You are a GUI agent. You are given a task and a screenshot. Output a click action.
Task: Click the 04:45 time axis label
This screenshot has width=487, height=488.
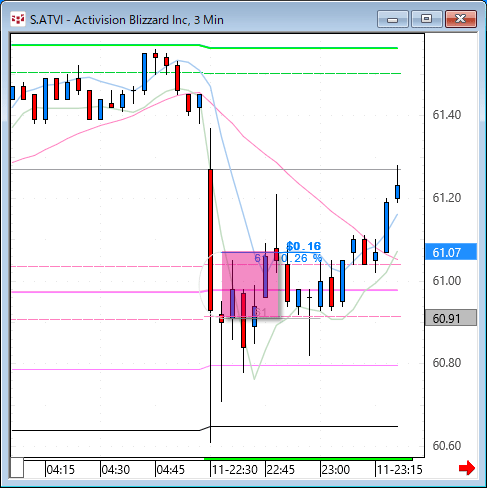coord(171,470)
